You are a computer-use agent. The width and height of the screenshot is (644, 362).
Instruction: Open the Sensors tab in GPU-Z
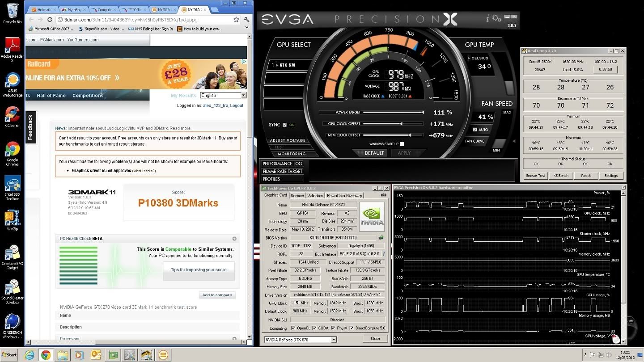click(x=297, y=196)
